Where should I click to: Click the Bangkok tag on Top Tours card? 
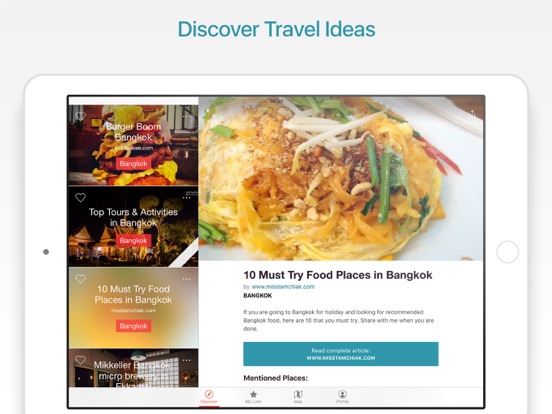pyautogui.click(x=133, y=240)
